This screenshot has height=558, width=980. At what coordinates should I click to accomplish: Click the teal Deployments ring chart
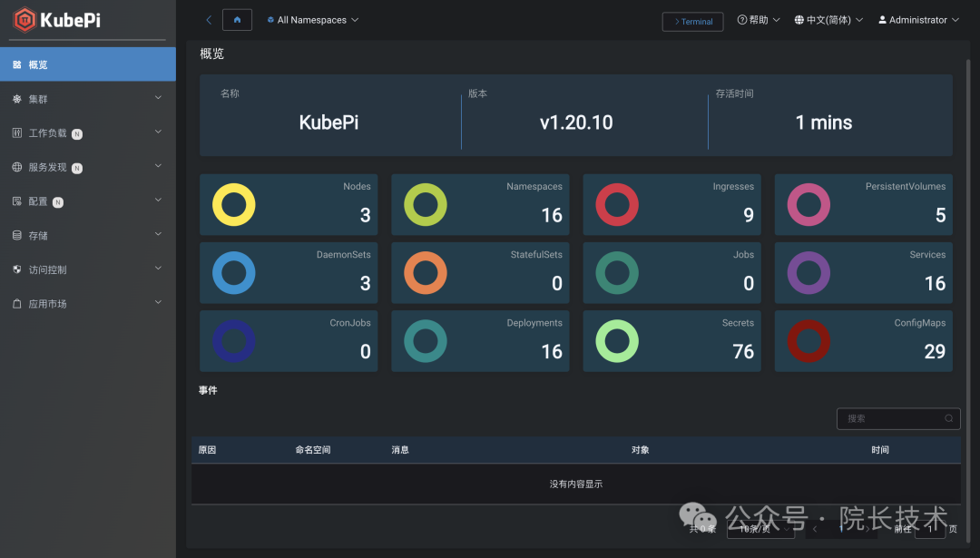pos(426,341)
